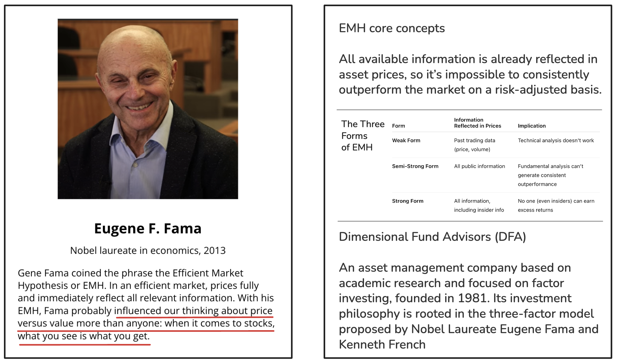This screenshot has width=617, height=364.
Task: Click the 'All public information' table cell
Action: click(479, 166)
